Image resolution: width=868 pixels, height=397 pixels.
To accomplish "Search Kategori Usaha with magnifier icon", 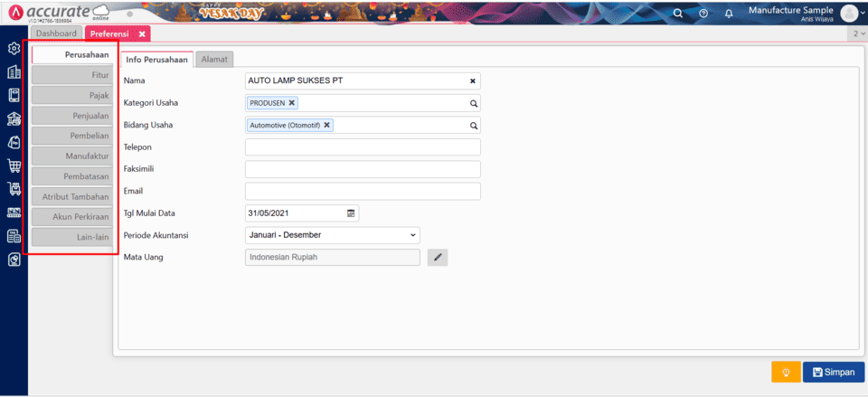I will point(474,103).
